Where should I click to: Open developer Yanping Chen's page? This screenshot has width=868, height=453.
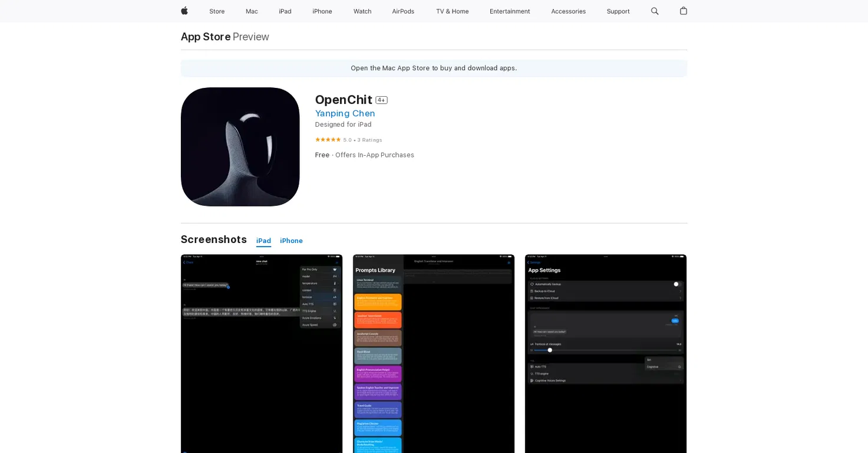(x=345, y=113)
